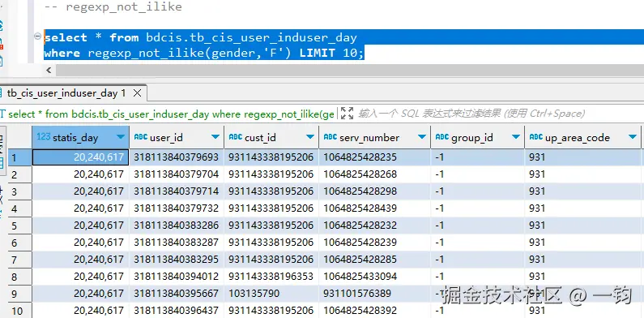Open the user_id column filter dropdown
Viewport: 644px width, 318px height.
click(x=215, y=137)
